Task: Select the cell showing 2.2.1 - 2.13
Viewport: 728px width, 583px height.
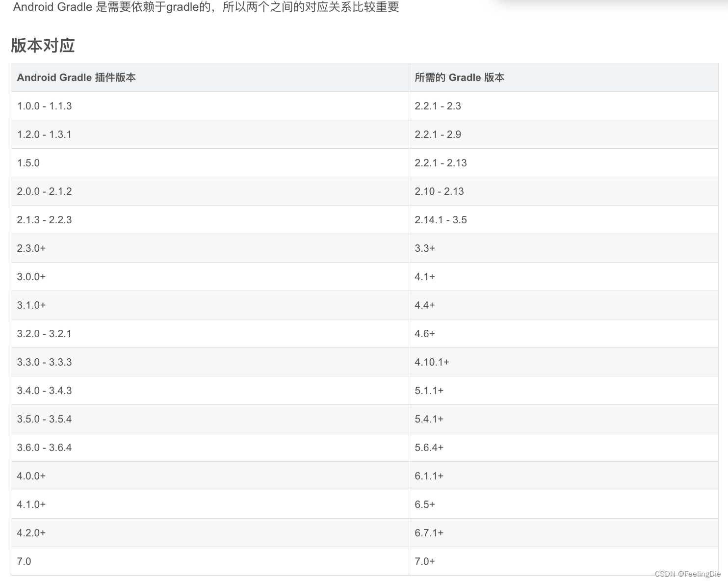Action: pos(441,162)
